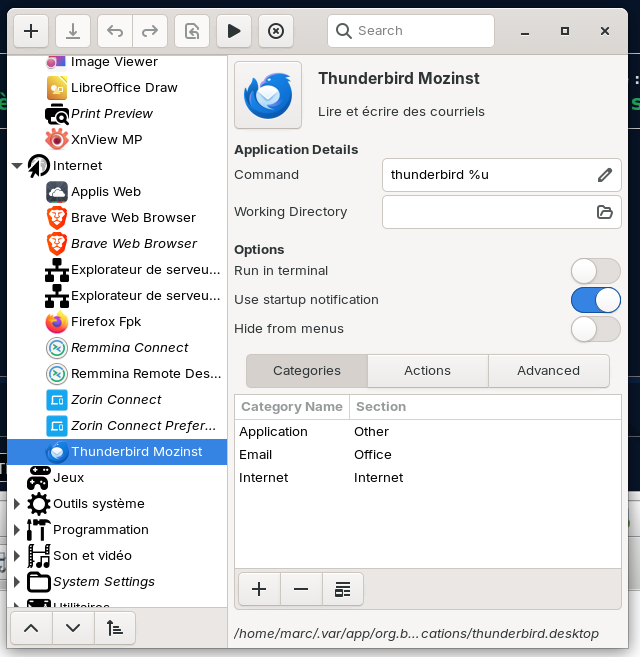Click the pencil icon in Command field
640x657 pixels.
point(604,175)
